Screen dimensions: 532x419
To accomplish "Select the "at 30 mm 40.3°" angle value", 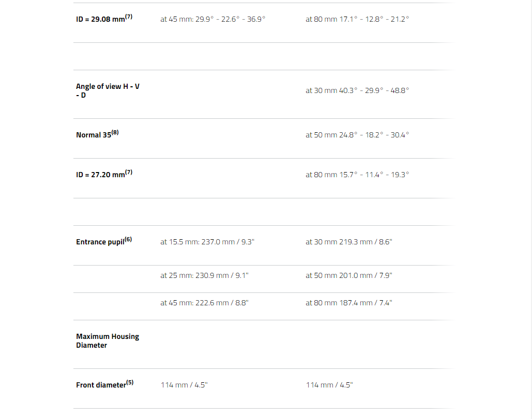I will click(357, 90).
